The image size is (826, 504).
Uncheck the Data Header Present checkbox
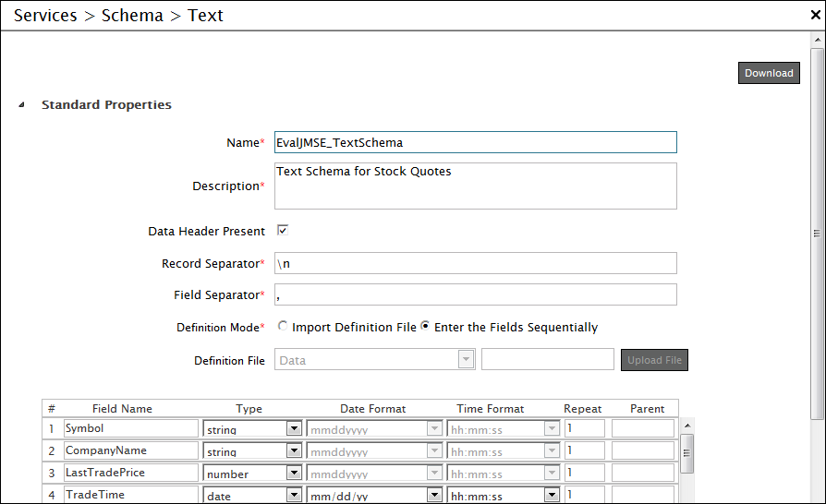[x=283, y=231]
